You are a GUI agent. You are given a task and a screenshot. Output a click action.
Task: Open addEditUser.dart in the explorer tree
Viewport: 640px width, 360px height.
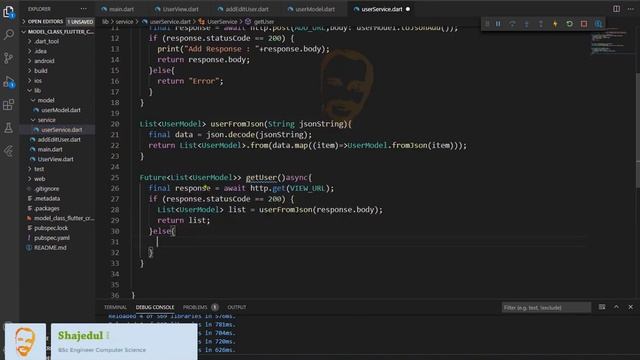click(59, 139)
